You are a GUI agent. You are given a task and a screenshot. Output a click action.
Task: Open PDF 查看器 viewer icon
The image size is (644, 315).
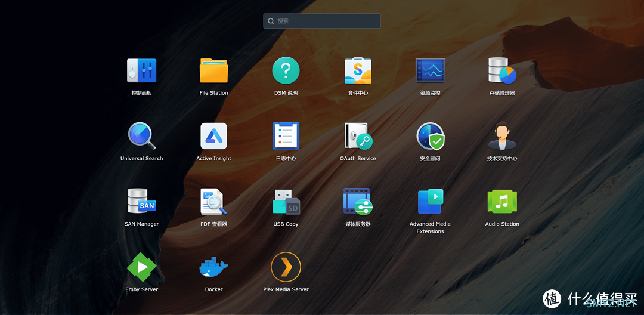(213, 201)
